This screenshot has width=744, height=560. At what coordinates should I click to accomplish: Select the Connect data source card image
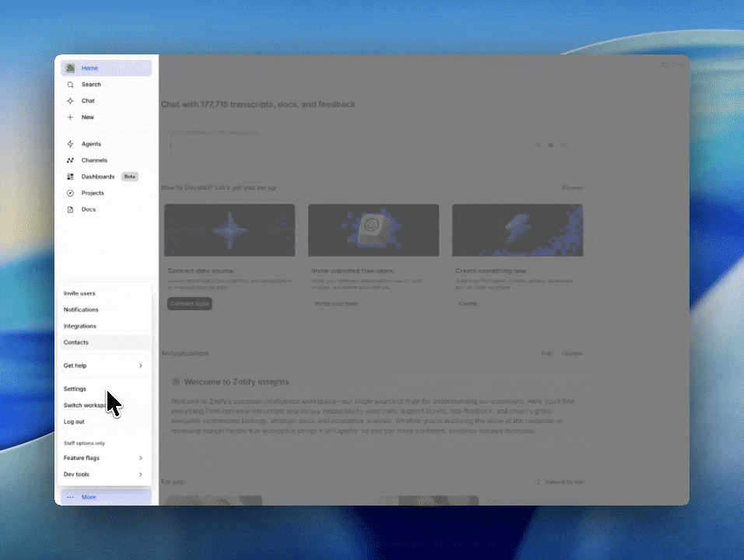230,230
